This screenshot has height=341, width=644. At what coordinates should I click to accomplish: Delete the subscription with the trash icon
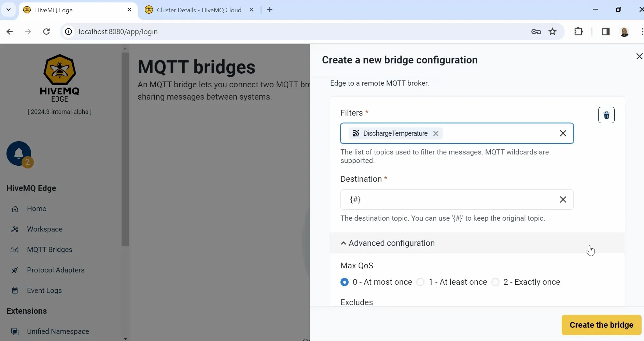(606, 115)
